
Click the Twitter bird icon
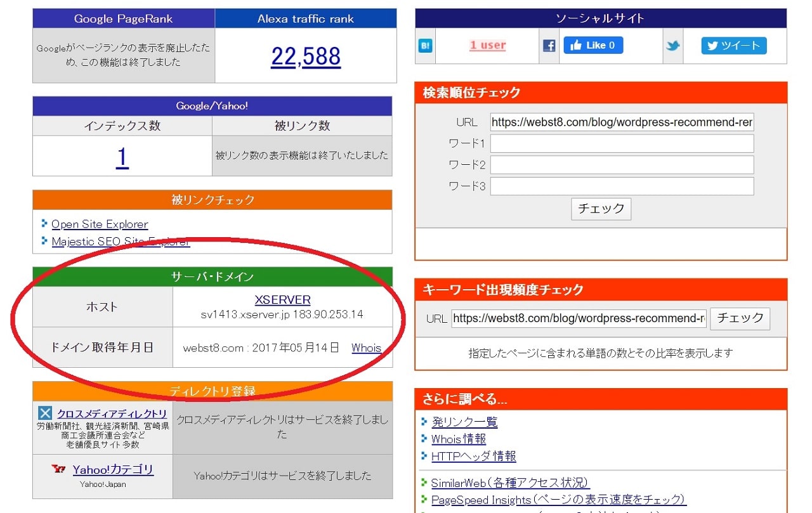tap(673, 46)
